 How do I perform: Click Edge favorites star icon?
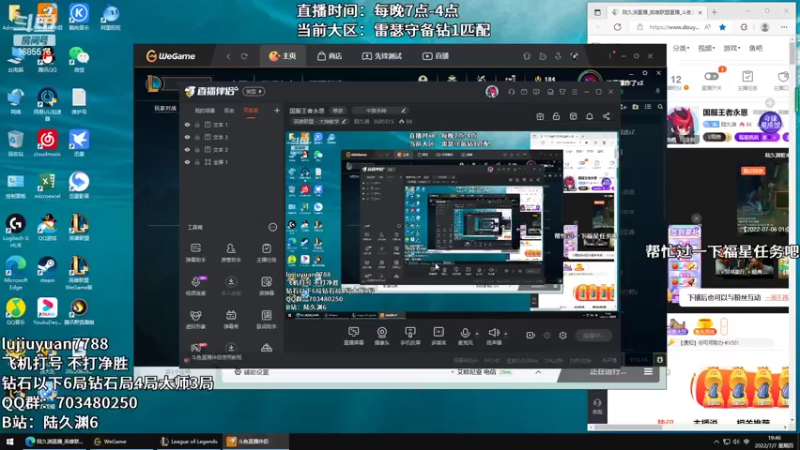pos(722,27)
